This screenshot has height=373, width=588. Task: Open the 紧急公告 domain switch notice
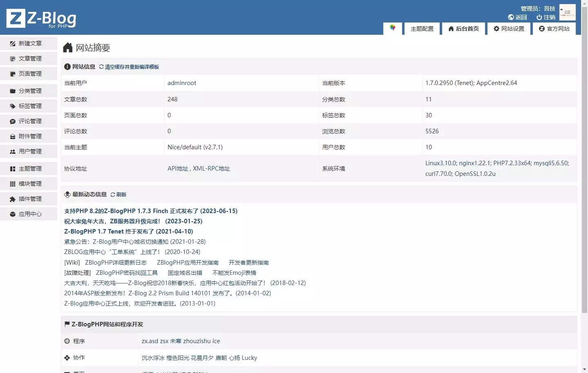coord(135,242)
